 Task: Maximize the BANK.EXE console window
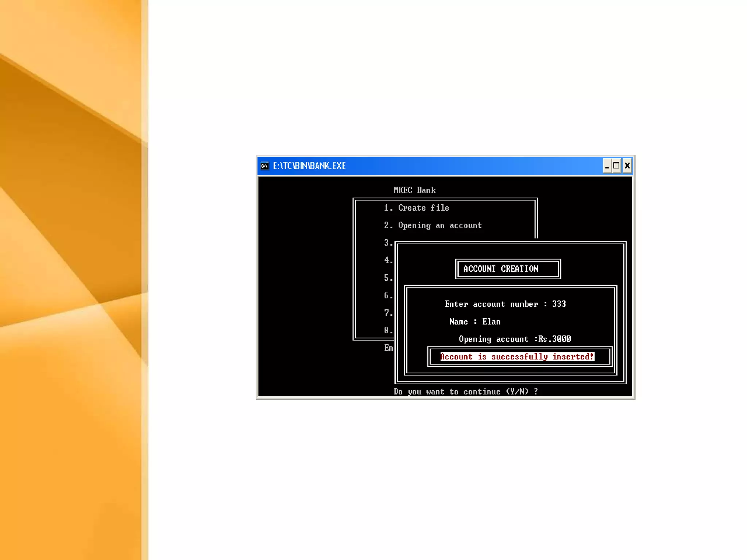pyautogui.click(x=616, y=166)
